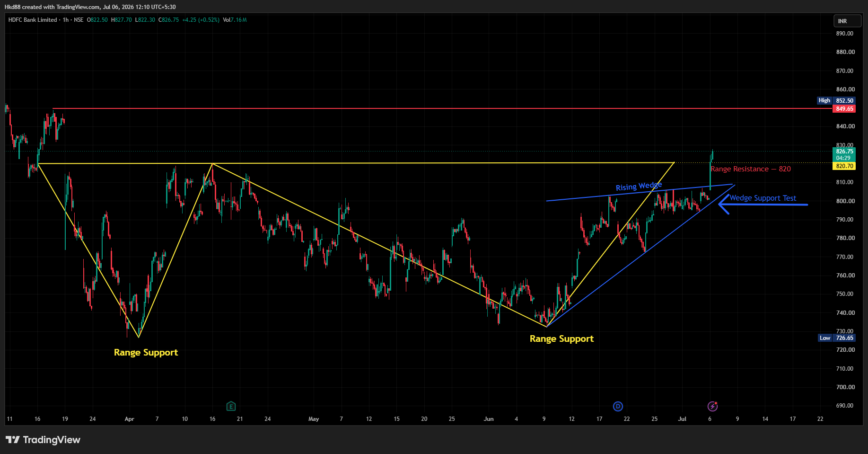Click the 820.70 yellow price label
The width and height of the screenshot is (868, 454).
point(844,166)
